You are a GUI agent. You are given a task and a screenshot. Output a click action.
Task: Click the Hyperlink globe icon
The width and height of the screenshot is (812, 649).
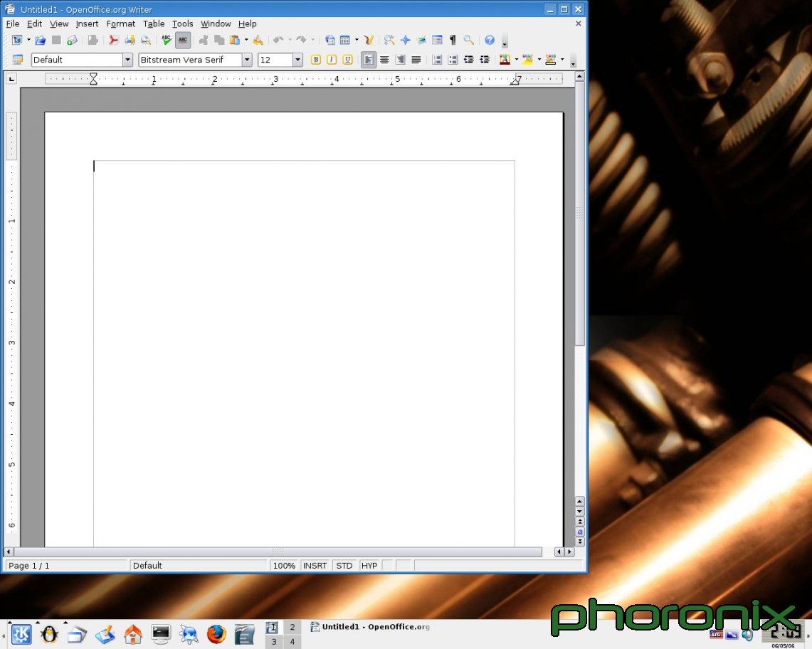(x=330, y=41)
